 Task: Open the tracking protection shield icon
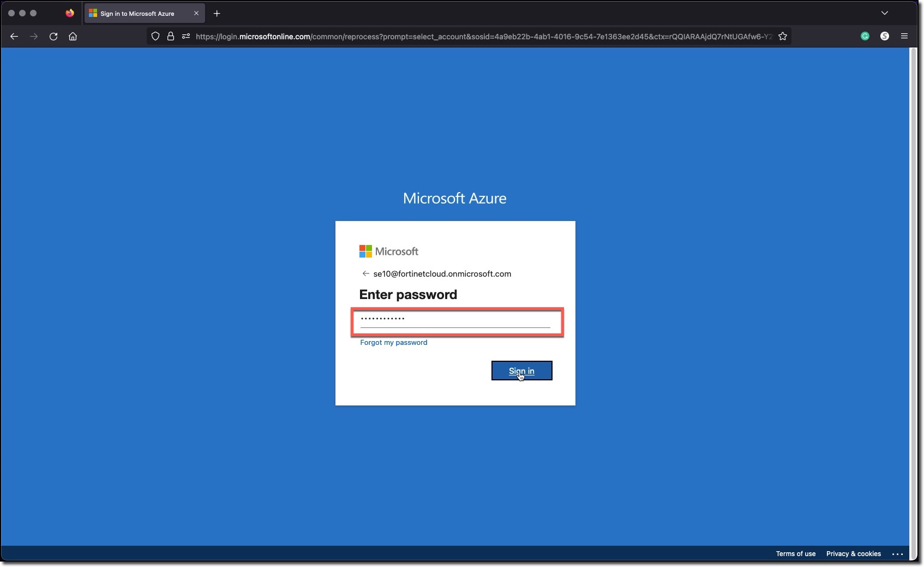point(155,37)
